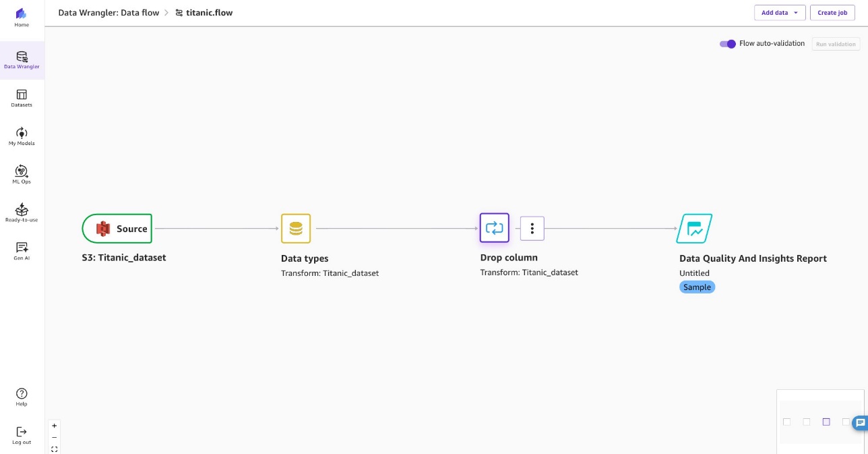Open Ready-to-use models section
This screenshot has height=454, width=868.
pos(22,213)
